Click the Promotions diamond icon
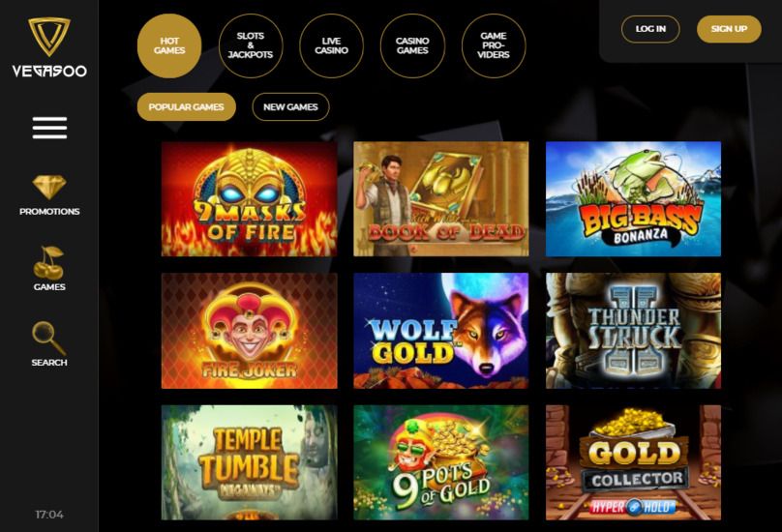 (48, 187)
